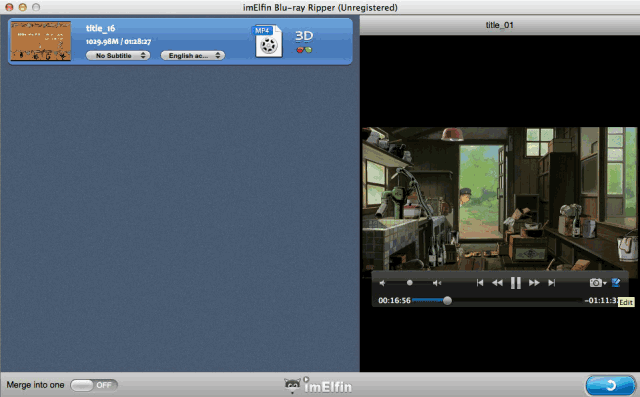Pause the preview playback
Viewport: 640px width, 397px height.
tap(516, 283)
